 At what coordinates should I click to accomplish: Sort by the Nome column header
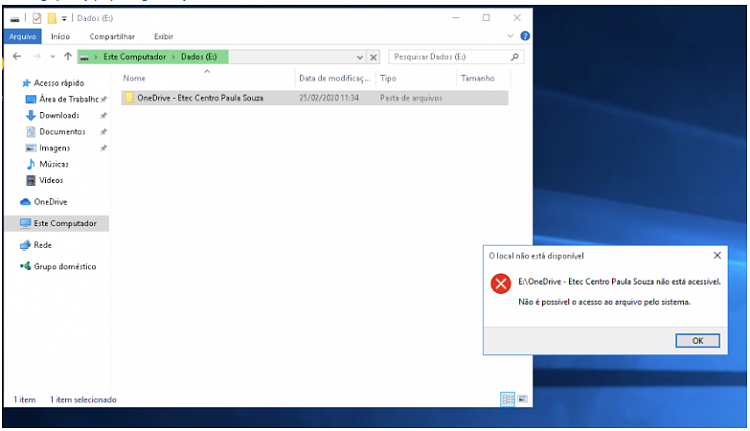point(135,78)
